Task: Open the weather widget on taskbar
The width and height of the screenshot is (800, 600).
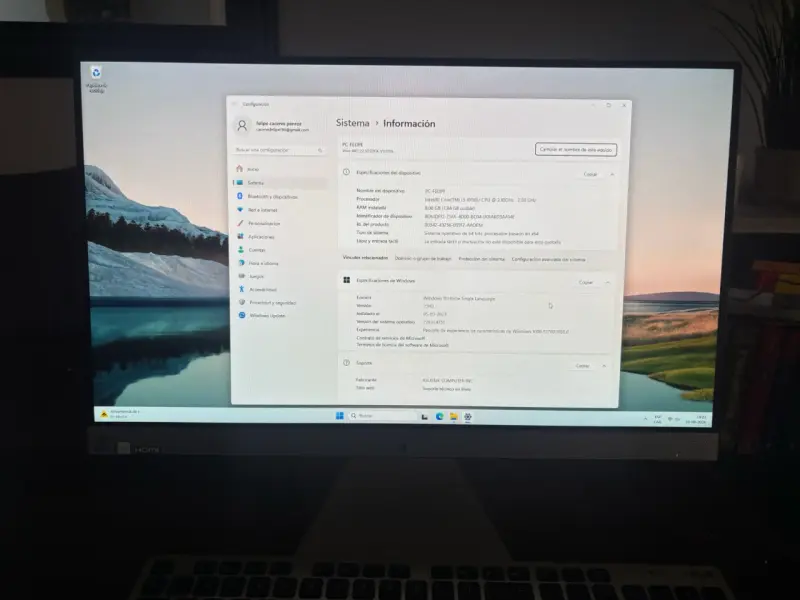Action: coord(120,414)
